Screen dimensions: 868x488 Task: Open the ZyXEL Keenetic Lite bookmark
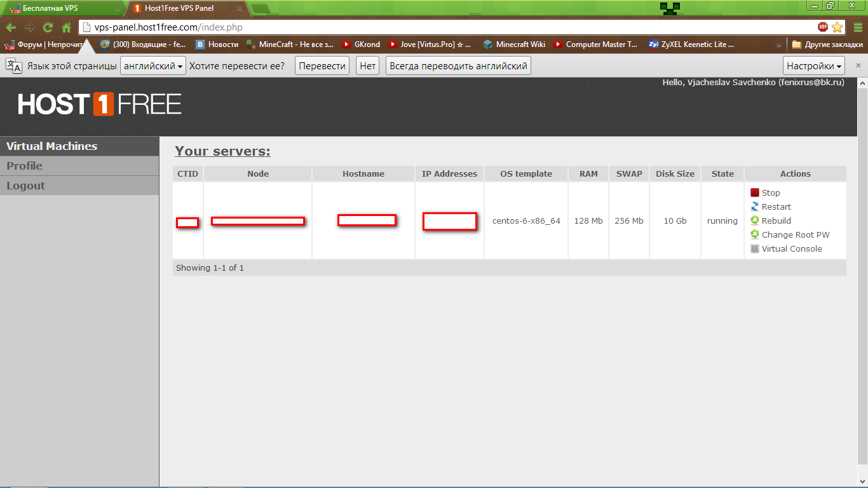[x=691, y=44]
